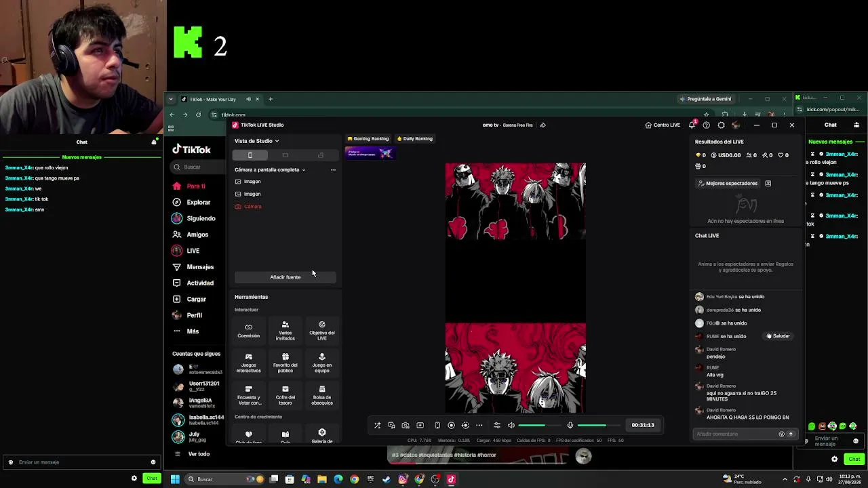Click the share arrow next to stream title
Image resolution: width=868 pixels, height=488 pixels.
pos(542,125)
